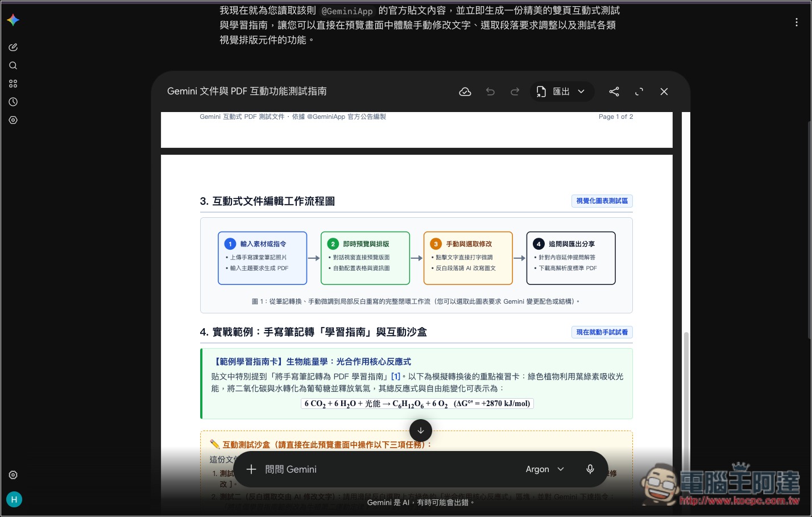
Task: Start a new chat via pencil icon
Action: pos(13,47)
